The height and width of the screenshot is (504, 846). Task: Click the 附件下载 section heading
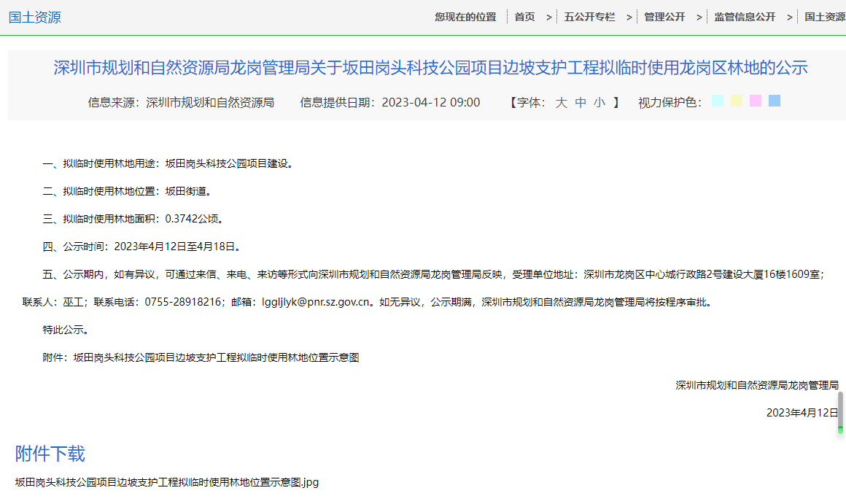(50, 454)
